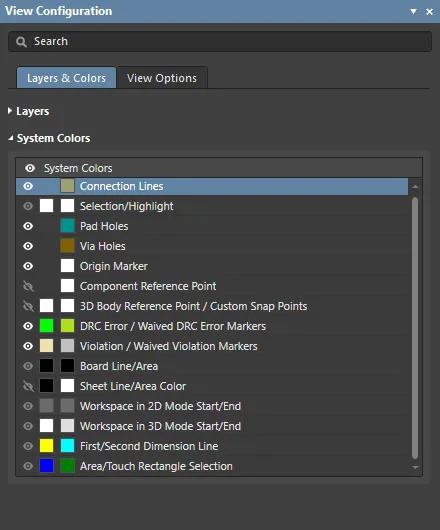The image size is (440, 530).
Task: Hide Connection Lines using its eye toggle
Action: click(x=28, y=186)
